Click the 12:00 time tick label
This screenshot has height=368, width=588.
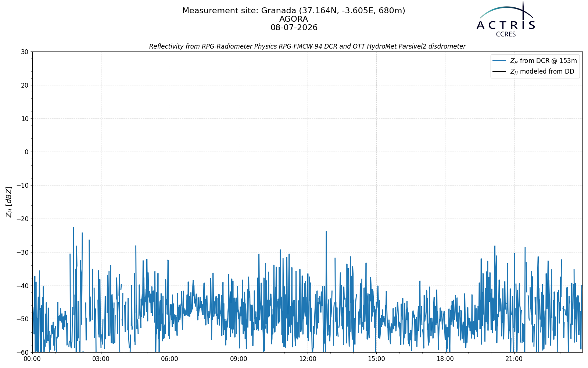(308, 359)
